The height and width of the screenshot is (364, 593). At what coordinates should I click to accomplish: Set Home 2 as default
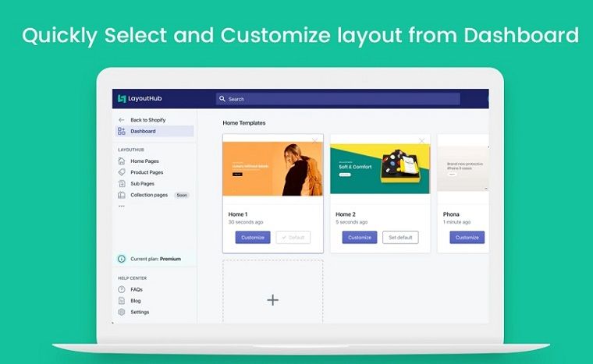click(x=400, y=238)
